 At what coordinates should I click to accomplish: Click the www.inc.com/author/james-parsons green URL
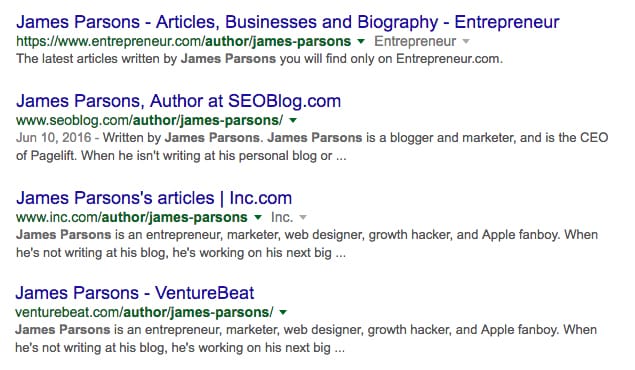point(132,217)
